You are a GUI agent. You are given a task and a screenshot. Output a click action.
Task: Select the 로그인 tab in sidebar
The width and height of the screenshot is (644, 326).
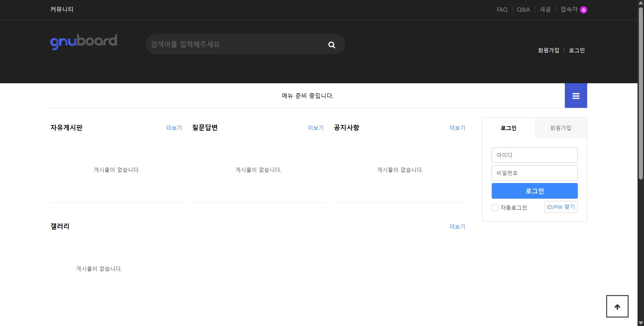(508, 128)
